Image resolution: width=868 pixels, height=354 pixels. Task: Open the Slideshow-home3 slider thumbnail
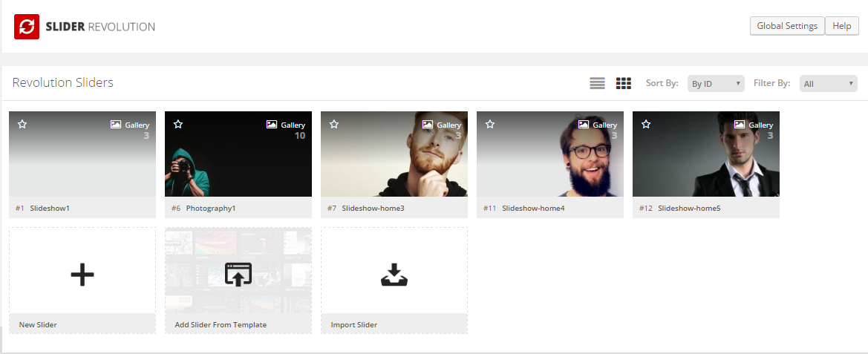(394, 154)
